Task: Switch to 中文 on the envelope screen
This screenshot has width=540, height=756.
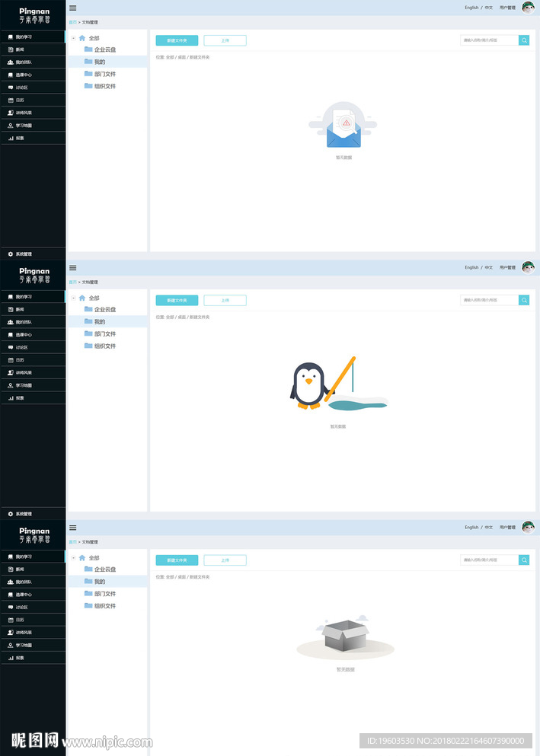Action: (489, 8)
